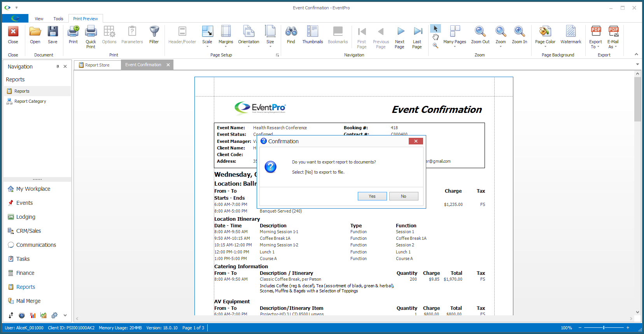Switch to the View ribbon tab
The height and width of the screenshot is (334, 644).
39,19
